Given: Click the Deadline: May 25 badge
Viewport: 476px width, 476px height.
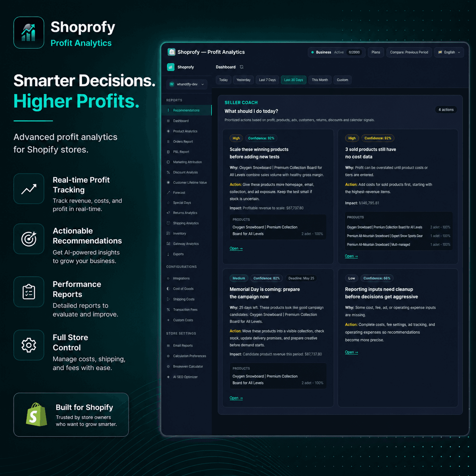Looking at the screenshot, I should [x=301, y=278].
